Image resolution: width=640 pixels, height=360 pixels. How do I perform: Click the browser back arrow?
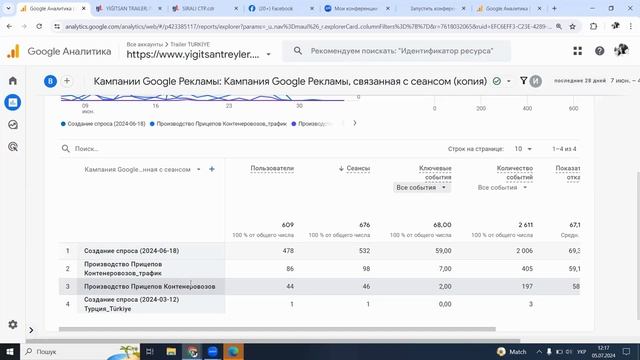point(9,27)
